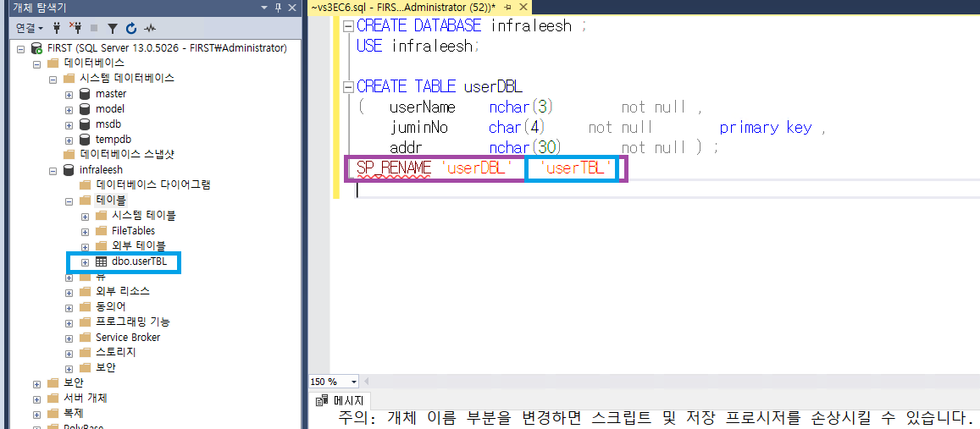Screen dimensions: 980x429
Task: Collapse the 테이블 folder
Action: 69,201
